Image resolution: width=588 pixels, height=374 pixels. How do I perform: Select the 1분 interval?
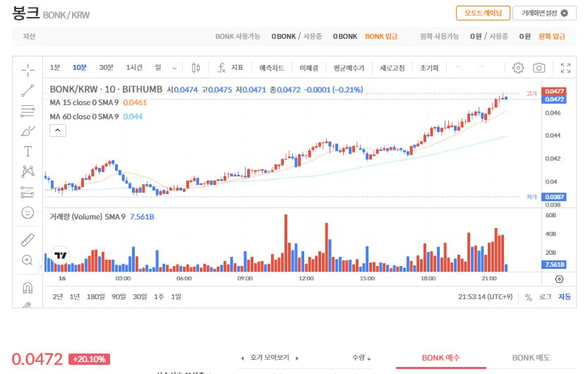pyautogui.click(x=55, y=68)
